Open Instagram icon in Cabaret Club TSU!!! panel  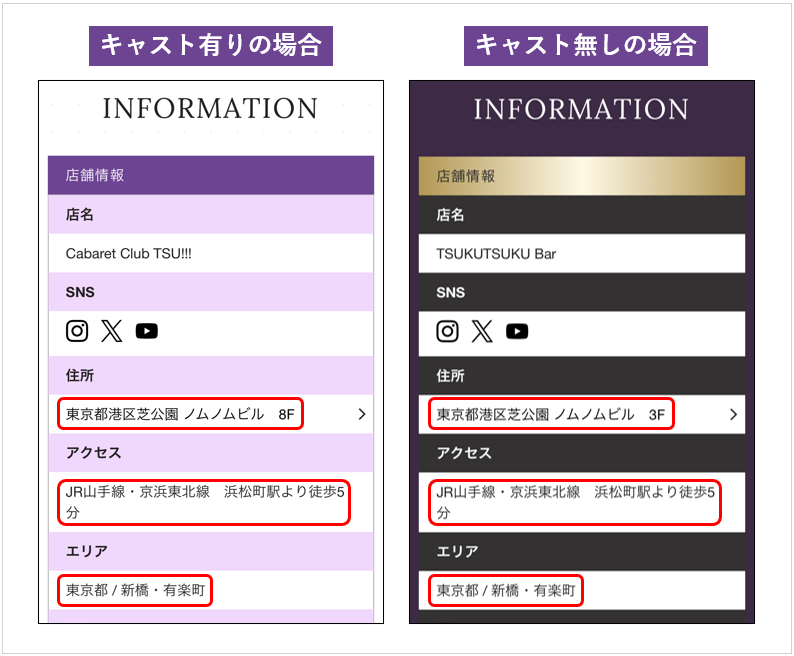click(x=77, y=331)
